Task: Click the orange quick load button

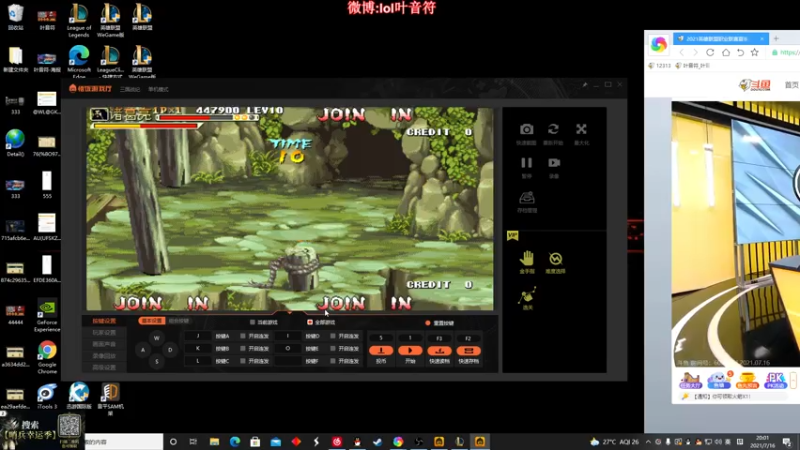Action: 439,351
